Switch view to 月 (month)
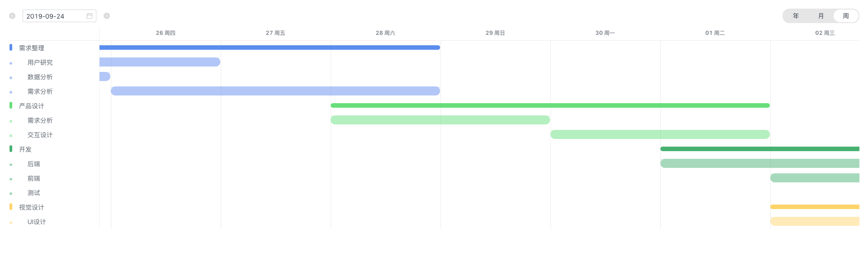This screenshot has width=868, height=267. 821,16
